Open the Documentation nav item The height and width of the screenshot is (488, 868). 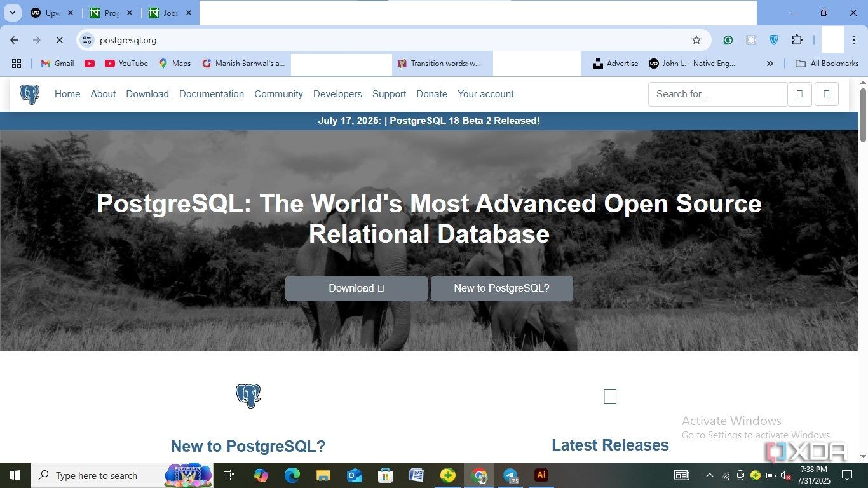(x=212, y=94)
